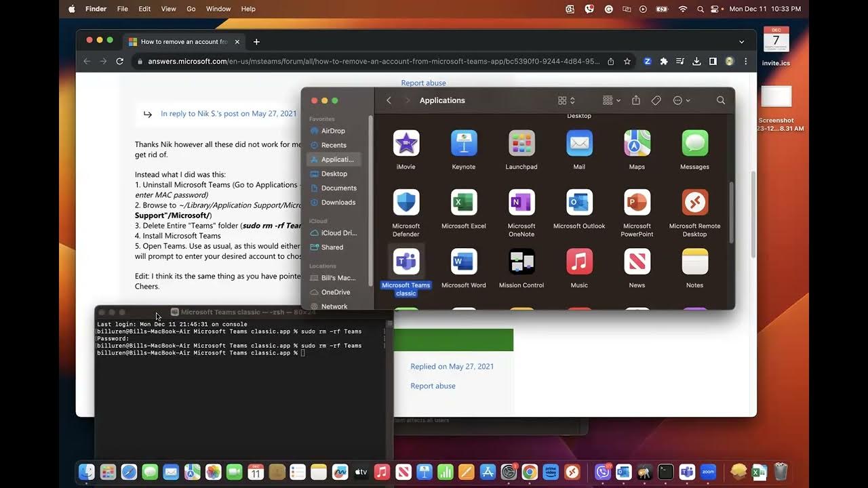Select the Microsoft OneNote icon
The image size is (868, 488).
pos(521,203)
